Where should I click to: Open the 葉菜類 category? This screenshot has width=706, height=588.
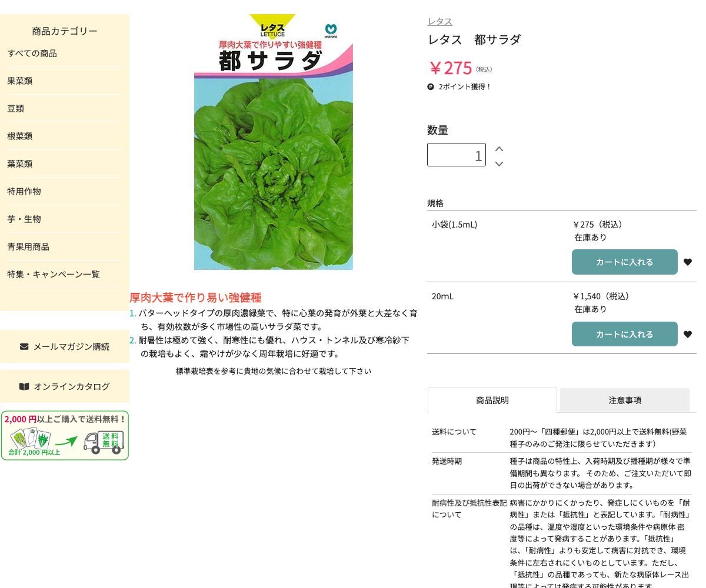19,163
